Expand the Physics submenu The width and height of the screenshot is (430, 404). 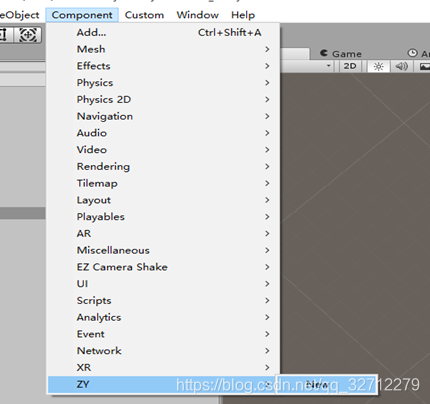pos(163,83)
